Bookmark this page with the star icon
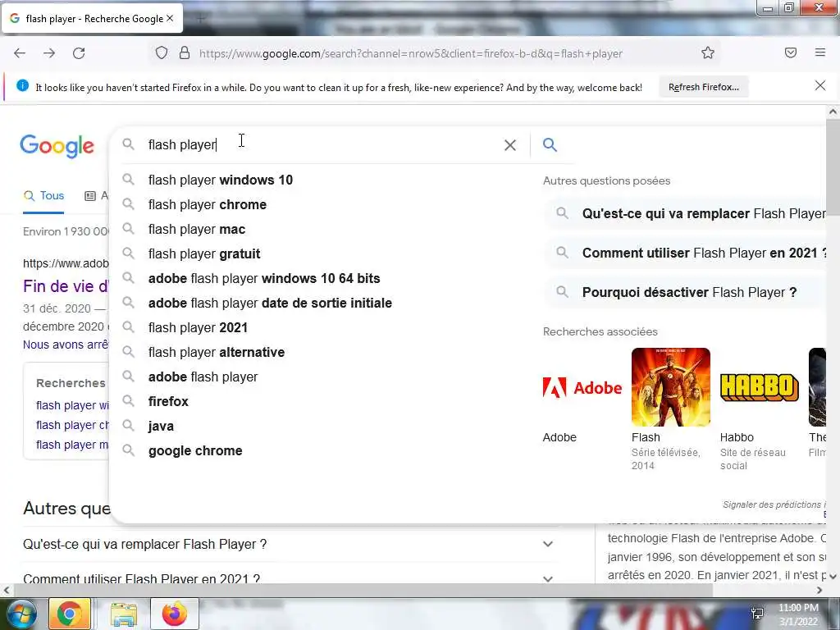 tap(708, 52)
